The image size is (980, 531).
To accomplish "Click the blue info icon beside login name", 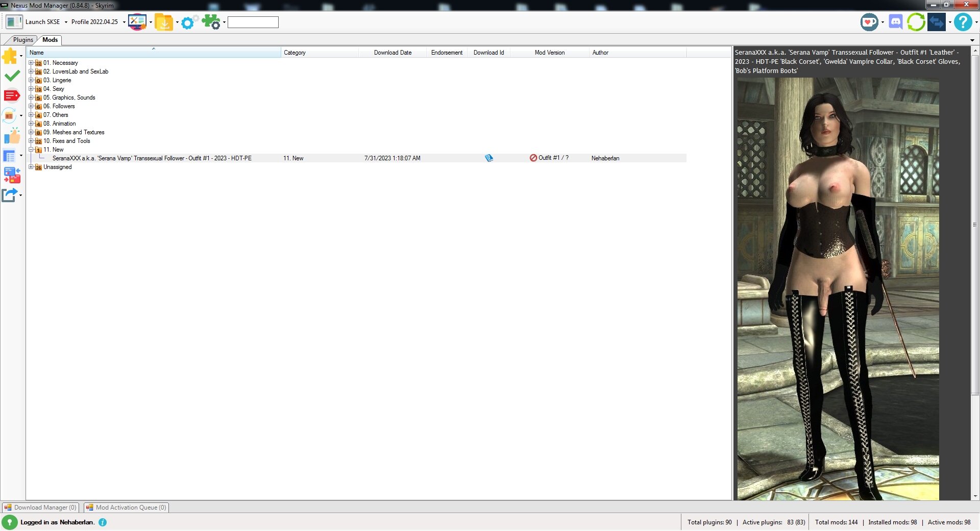I will pyautogui.click(x=103, y=522).
